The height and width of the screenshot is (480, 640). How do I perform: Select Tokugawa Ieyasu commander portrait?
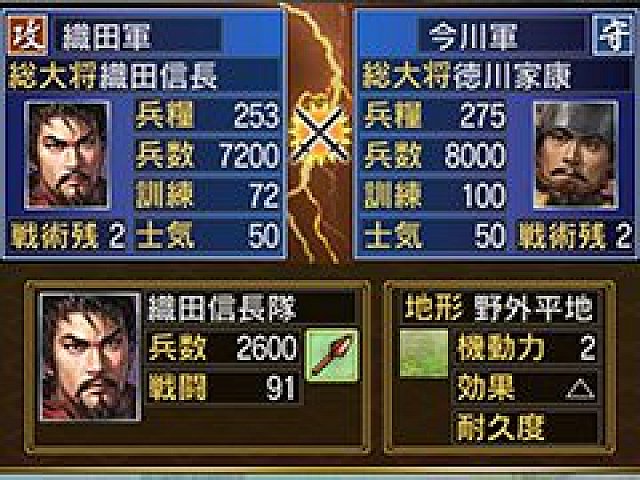576,155
